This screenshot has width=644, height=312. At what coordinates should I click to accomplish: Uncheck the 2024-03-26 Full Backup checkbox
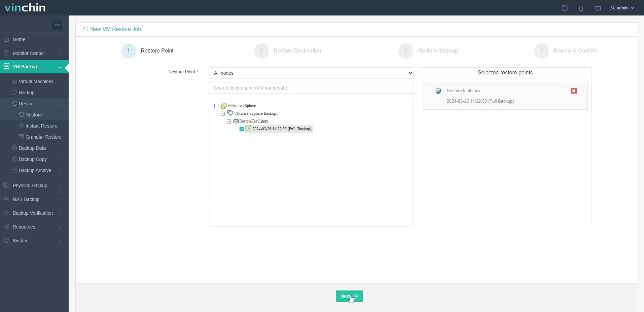pos(242,129)
